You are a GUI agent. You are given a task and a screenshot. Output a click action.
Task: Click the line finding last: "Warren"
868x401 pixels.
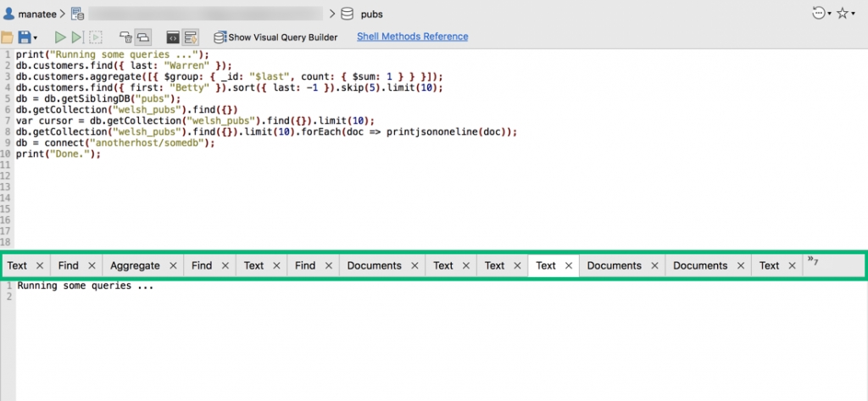(x=125, y=65)
